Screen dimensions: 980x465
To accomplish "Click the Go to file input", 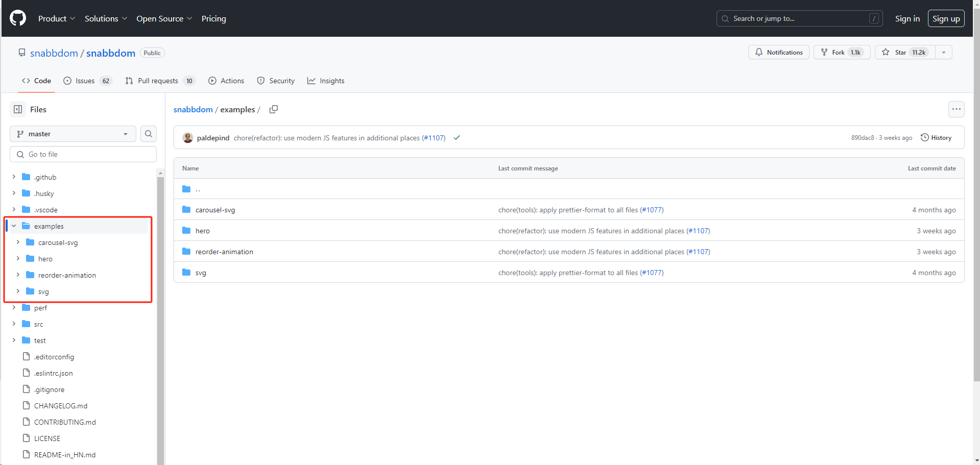I will (83, 154).
